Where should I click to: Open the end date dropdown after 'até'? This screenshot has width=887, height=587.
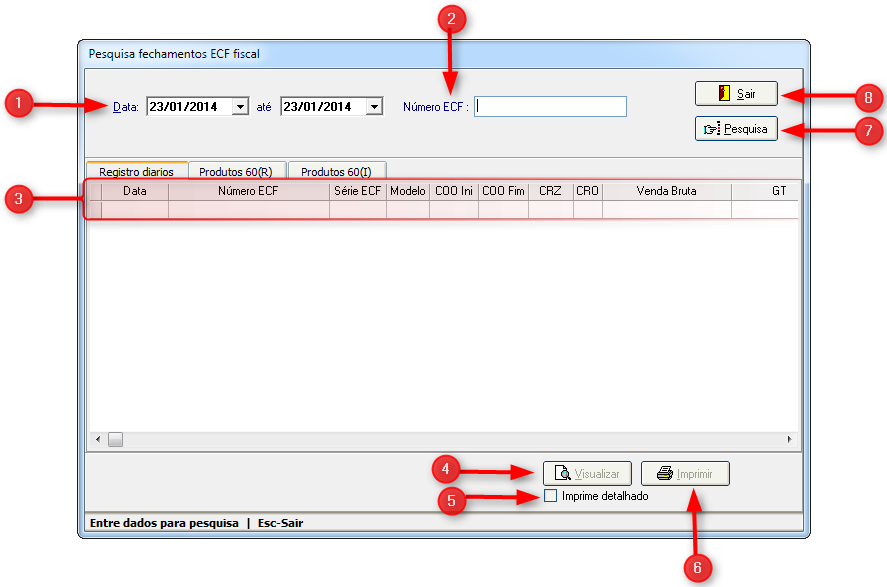click(x=374, y=107)
